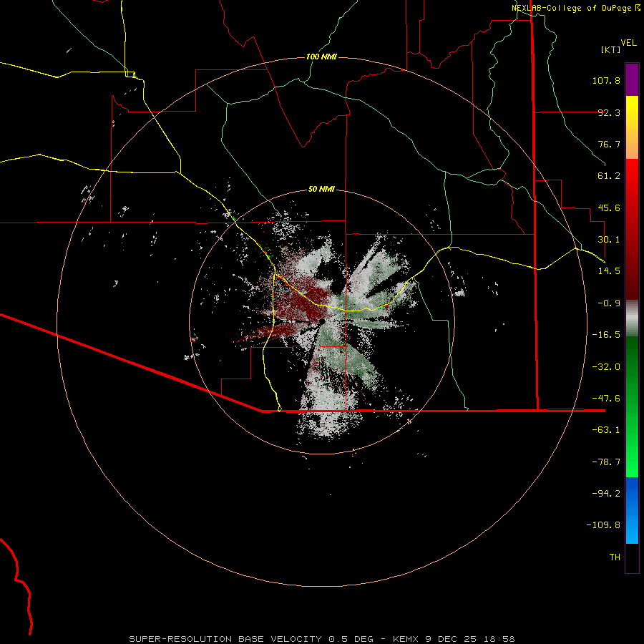
Task: Click the 30.1 legend value
Action: click(x=609, y=240)
